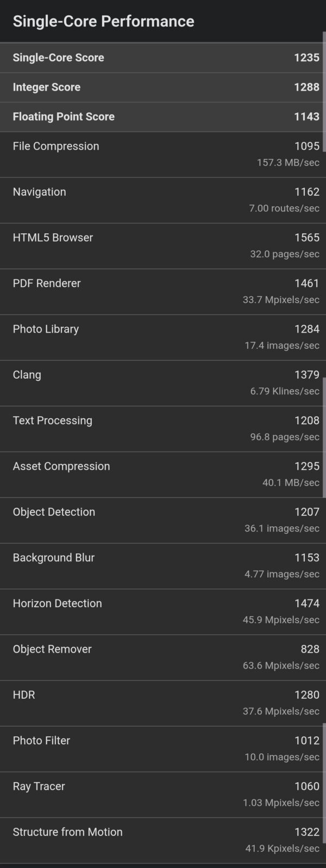The image size is (326, 868).
Task: Select the Horizon Detection result
Action: click(x=163, y=611)
